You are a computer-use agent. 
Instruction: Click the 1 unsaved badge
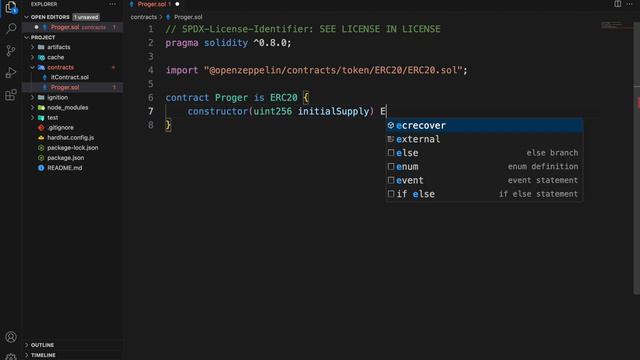pyautogui.click(x=86, y=17)
